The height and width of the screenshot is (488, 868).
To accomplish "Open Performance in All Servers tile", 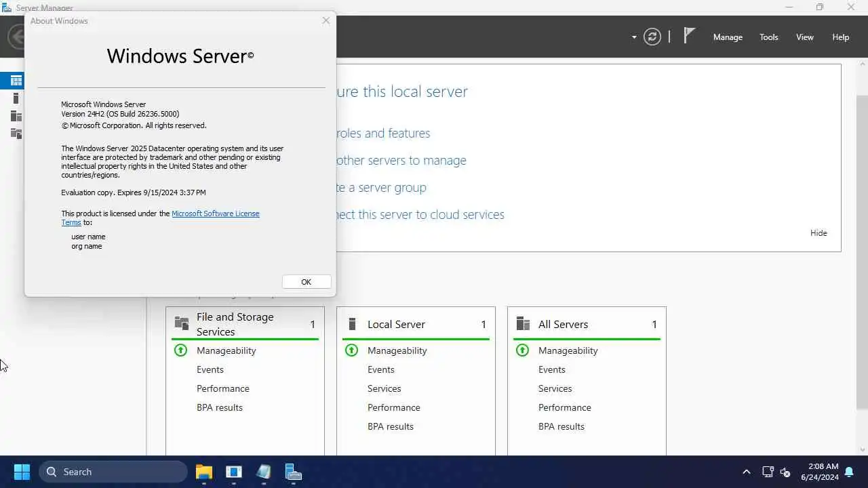I will click(x=565, y=407).
